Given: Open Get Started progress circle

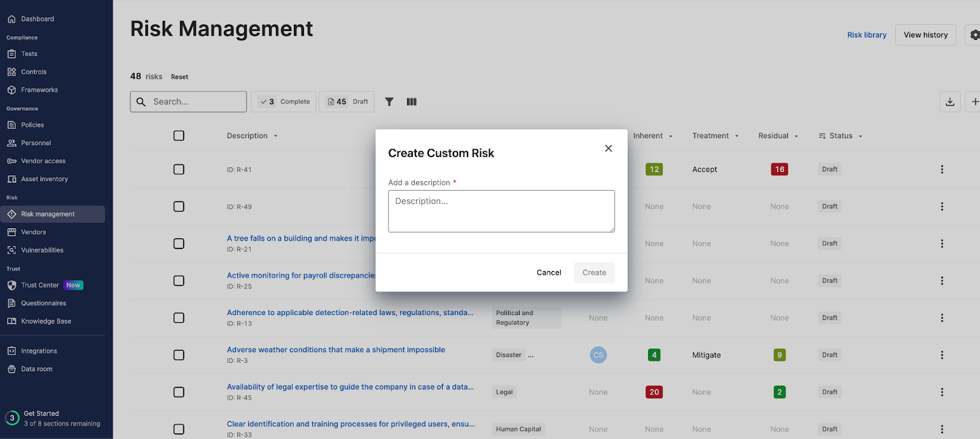Looking at the screenshot, I should click(x=11, y=418).
